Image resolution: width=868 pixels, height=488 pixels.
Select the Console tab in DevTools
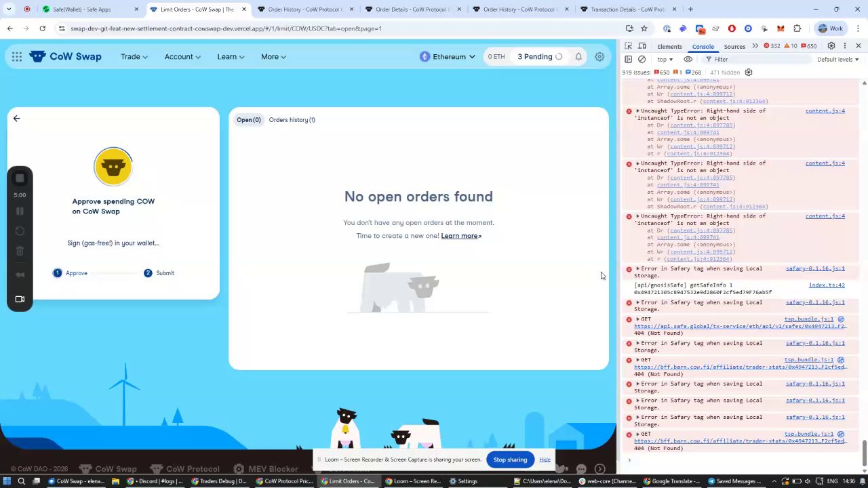pyautogui.click(x=703, y=46)
